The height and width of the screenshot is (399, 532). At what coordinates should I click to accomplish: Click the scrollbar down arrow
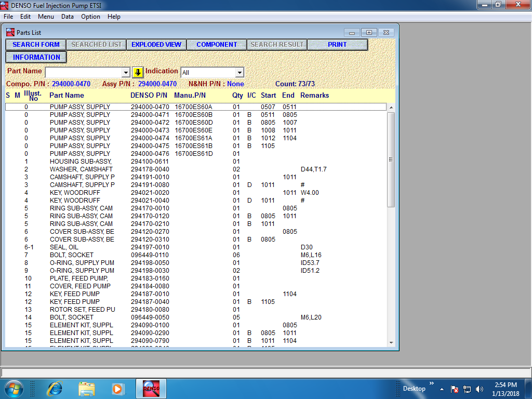tap(391, 343)
